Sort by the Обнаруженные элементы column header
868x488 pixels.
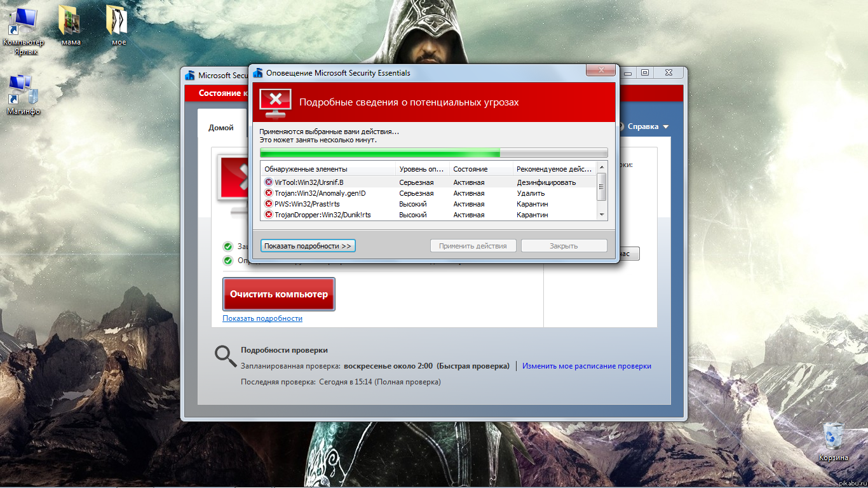coord(329,169)
